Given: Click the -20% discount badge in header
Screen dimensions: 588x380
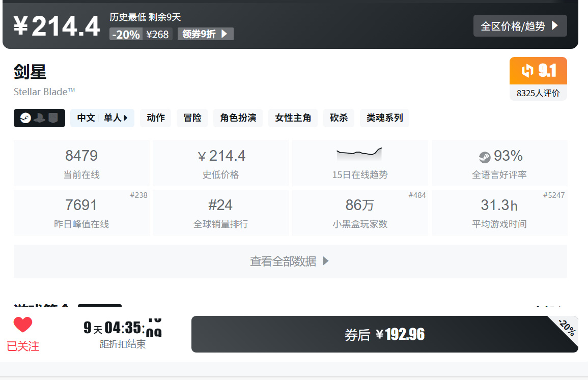Looking at the screenshot, I should click(x=126, y=34).
